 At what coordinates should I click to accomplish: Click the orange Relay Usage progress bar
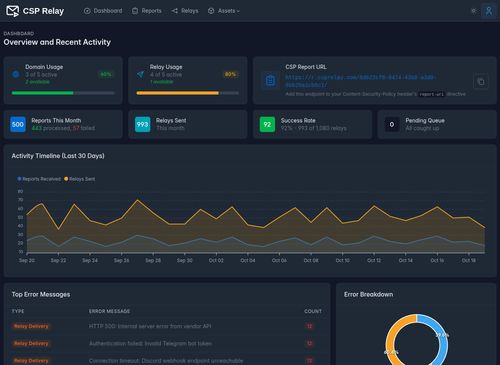pos(177,93)
